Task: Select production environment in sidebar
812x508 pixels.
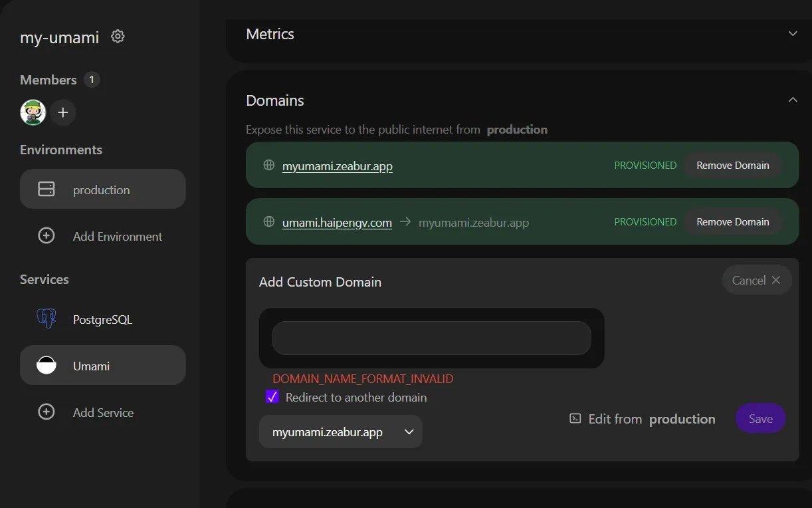Action: (x=103, y=189)
